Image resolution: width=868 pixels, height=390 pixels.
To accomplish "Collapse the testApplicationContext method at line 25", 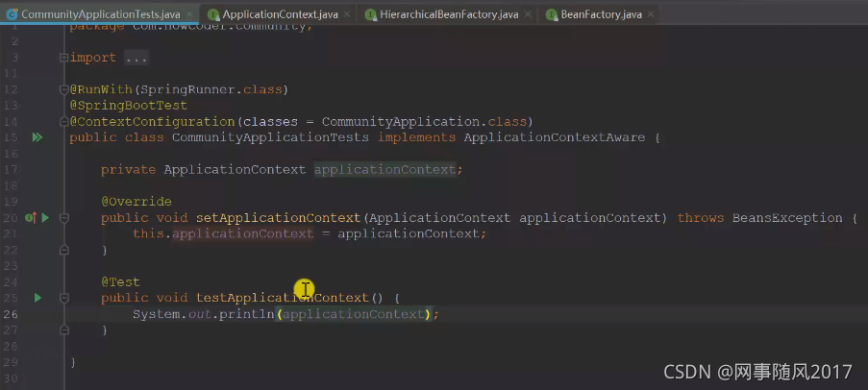I will 64,298.
